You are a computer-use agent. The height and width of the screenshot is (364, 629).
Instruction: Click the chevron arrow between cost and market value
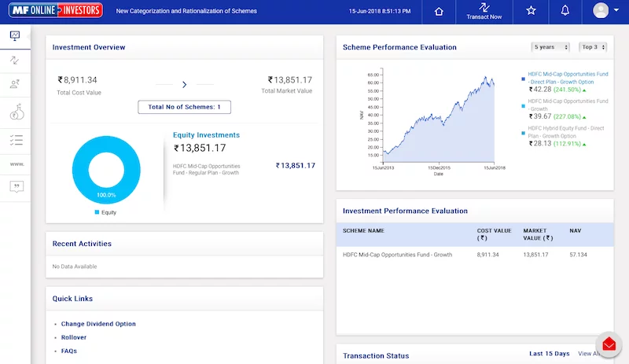click(x=185, y=85)
